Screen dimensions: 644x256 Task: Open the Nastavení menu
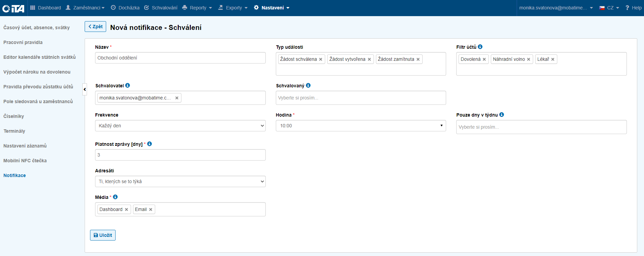coord(272,8)
